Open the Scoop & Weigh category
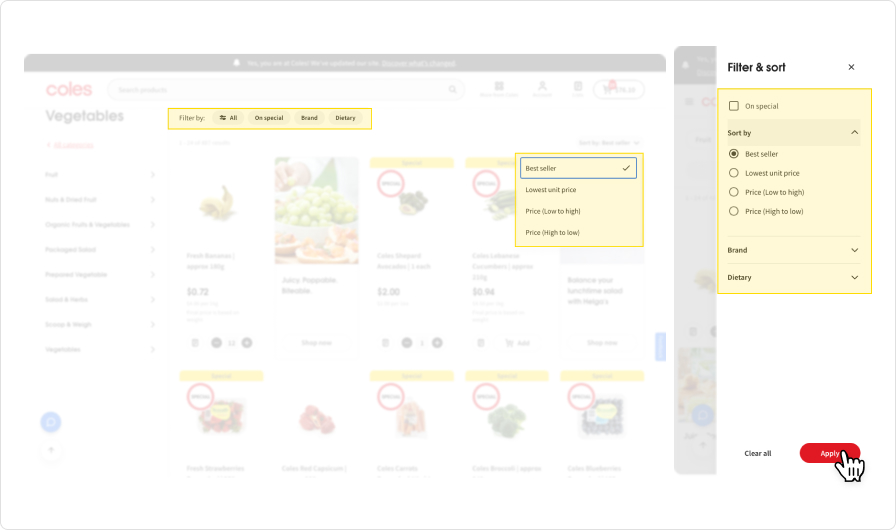The width and height of the screenshot is (896, 530). pyautogui.click(x=100, y=324)
